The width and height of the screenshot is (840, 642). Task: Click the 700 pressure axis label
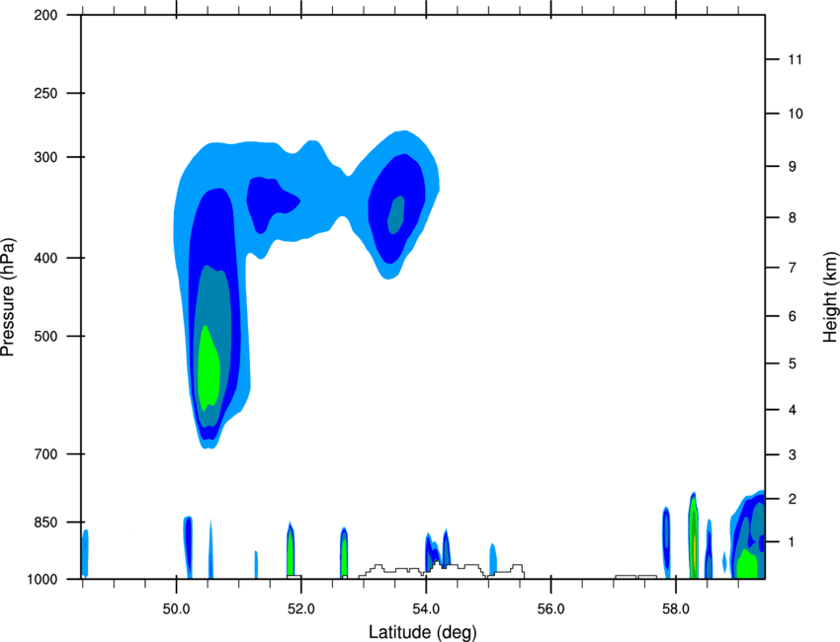[x=45, y=454]
